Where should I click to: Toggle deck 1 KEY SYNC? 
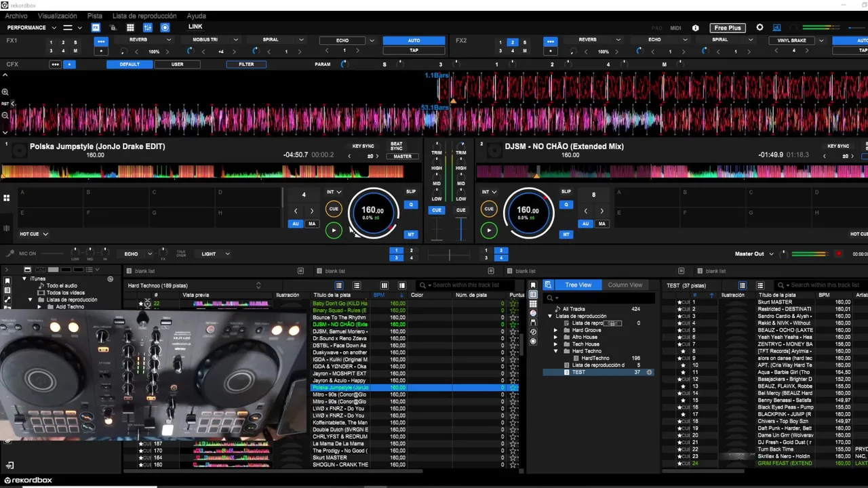click(363, 146)
